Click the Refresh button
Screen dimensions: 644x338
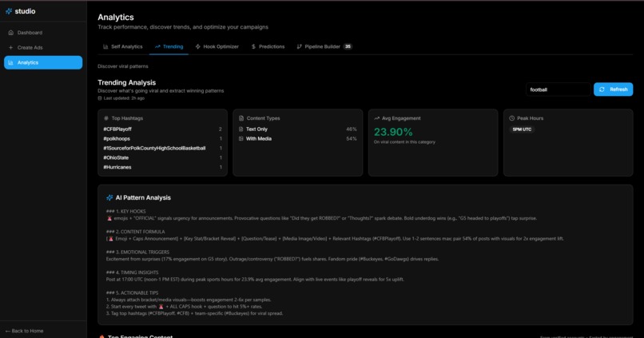613,89
